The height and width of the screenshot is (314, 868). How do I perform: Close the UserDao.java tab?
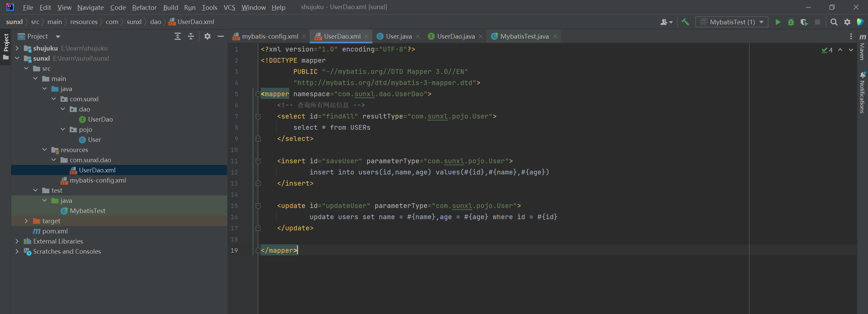click(481, 36)
